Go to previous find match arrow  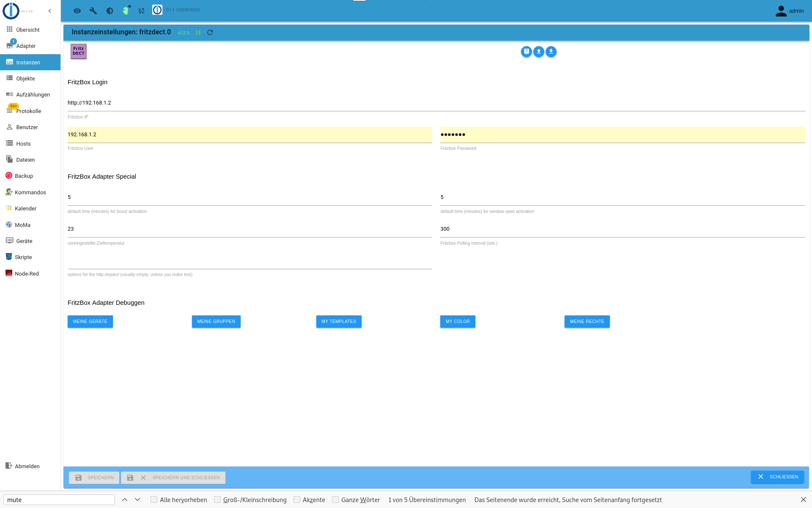125,500
